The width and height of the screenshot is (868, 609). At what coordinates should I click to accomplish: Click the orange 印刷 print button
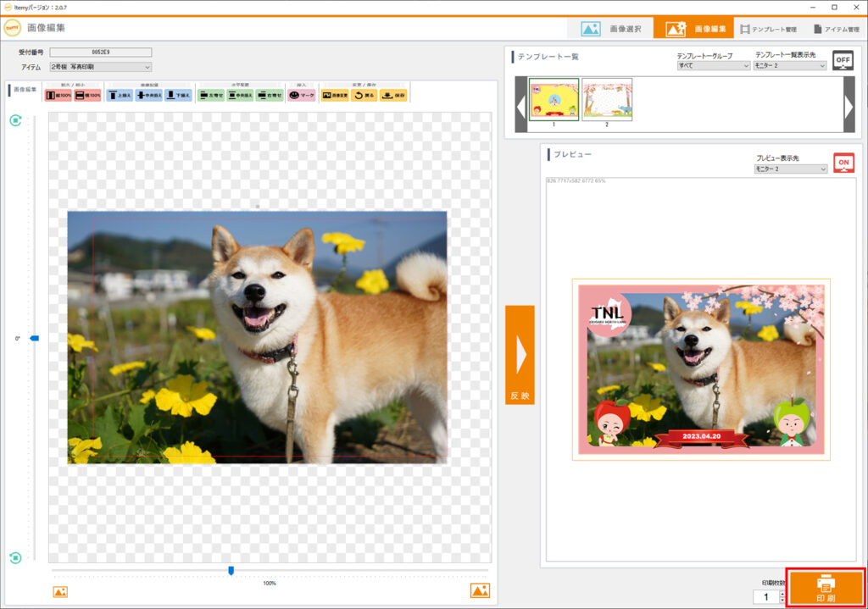(x=825, y=586)
